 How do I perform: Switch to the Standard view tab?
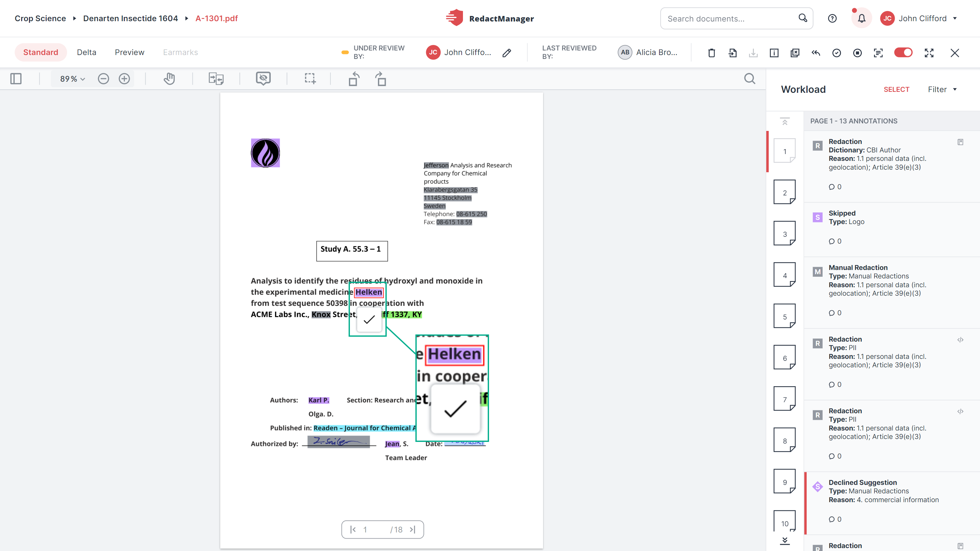[41, 52]
